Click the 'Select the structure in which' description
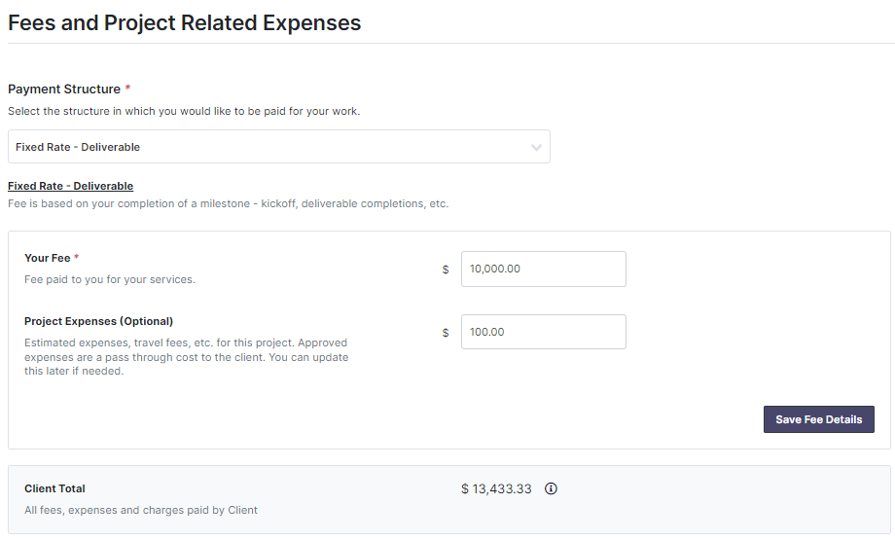Viewport: 895px width, 540px height. point(184,111)
